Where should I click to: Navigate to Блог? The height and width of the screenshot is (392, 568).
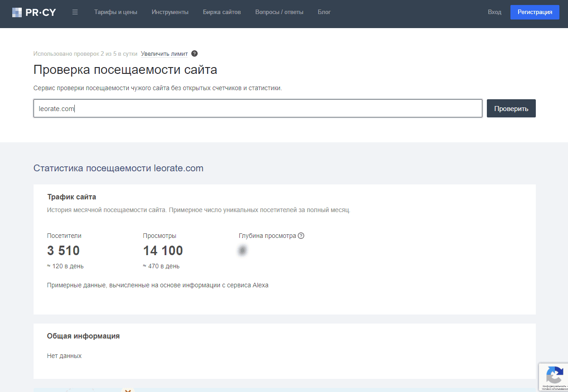324,12
